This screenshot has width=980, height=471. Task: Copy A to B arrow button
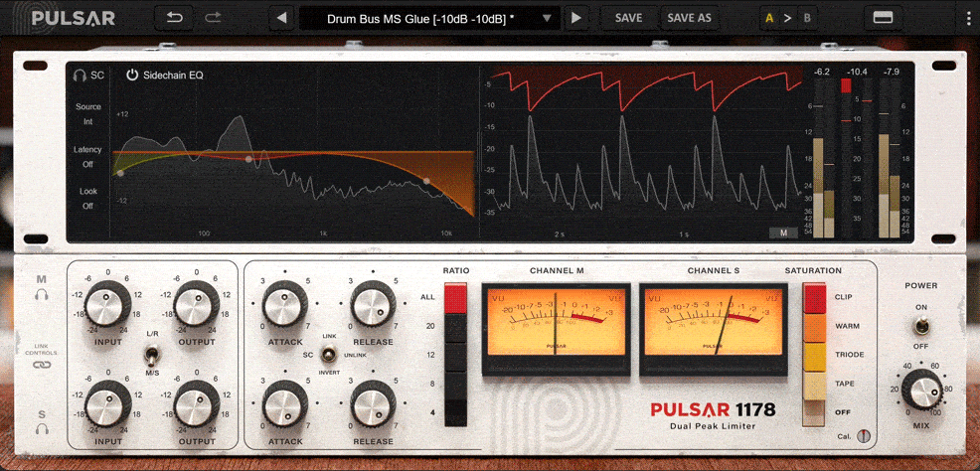point(788,18)
